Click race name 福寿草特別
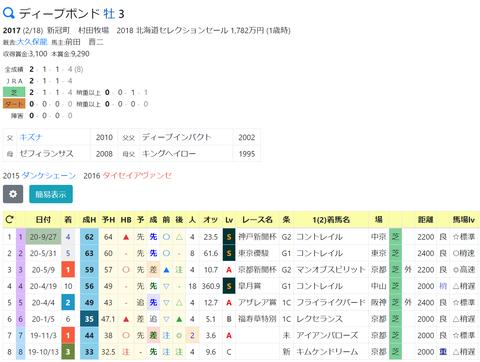Viewport: 480px width, 362px height. 257,319
